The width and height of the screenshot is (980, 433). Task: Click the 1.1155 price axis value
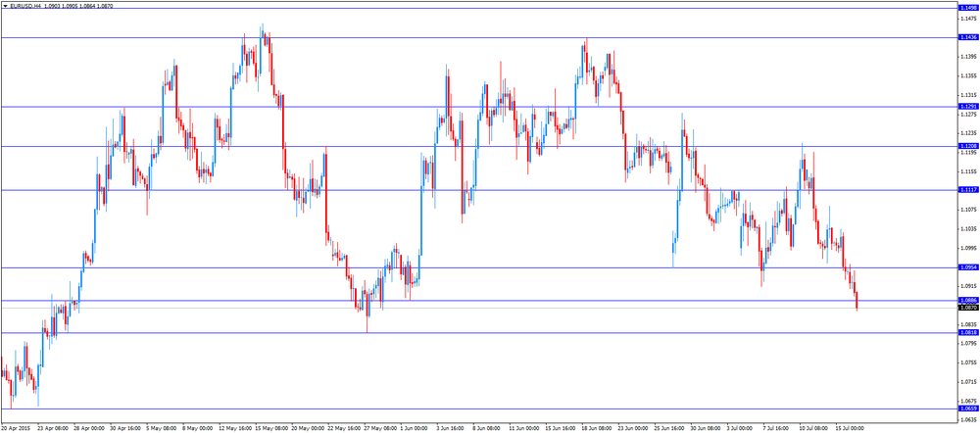click(x=969, y=171)
